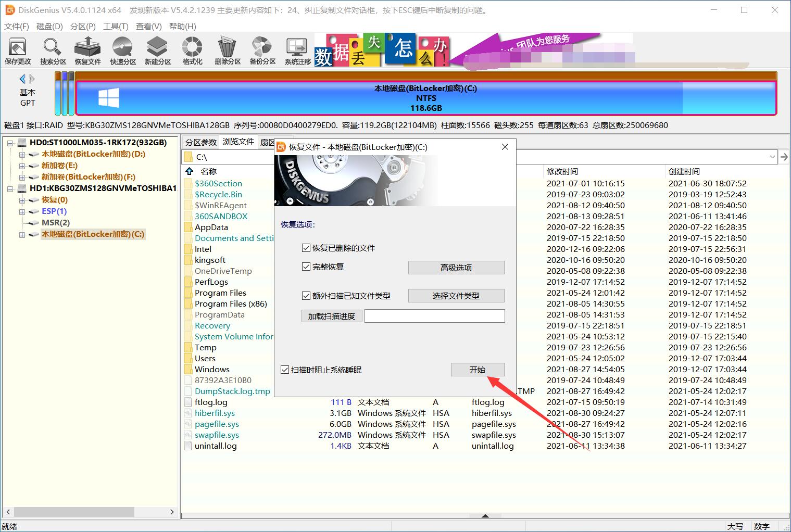Switch to 浏览文件 tab
This screenshot has height=532, width=791.
(238, 142)
